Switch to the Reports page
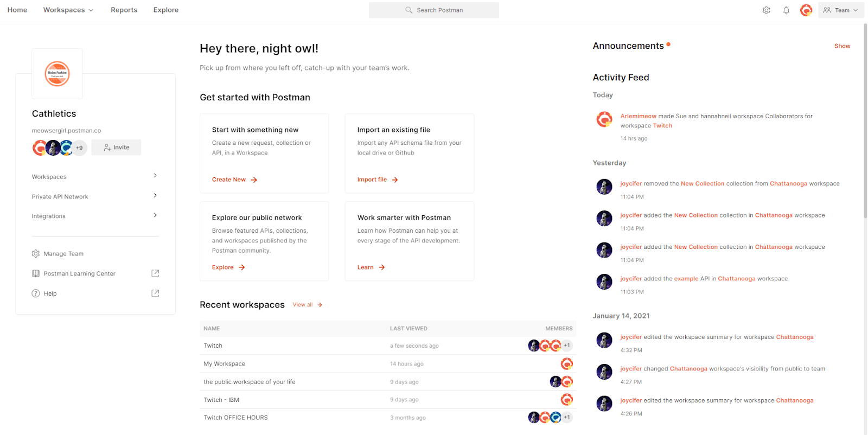Screen dimensions: 868x435 [124, 10]
